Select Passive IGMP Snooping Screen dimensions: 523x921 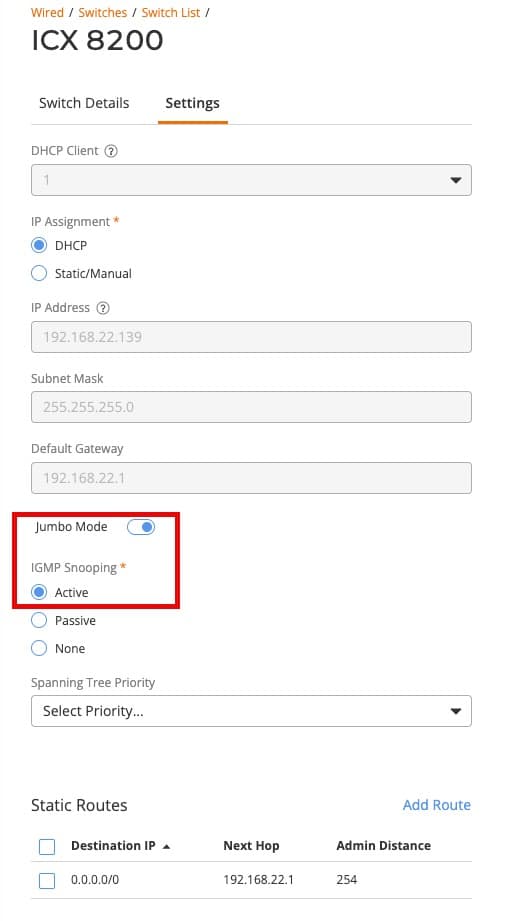(39, 620)
